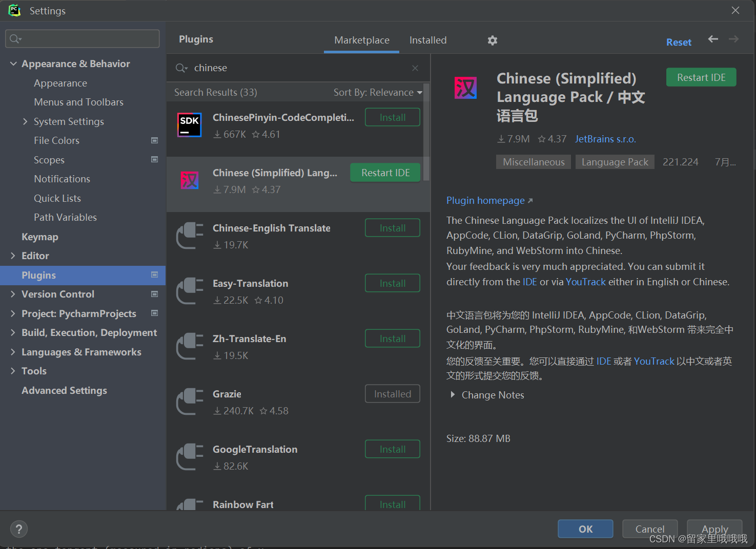This screenshot has height=549, width=756.
Task: Select Quick Lists page
Action: pos(57,198)
